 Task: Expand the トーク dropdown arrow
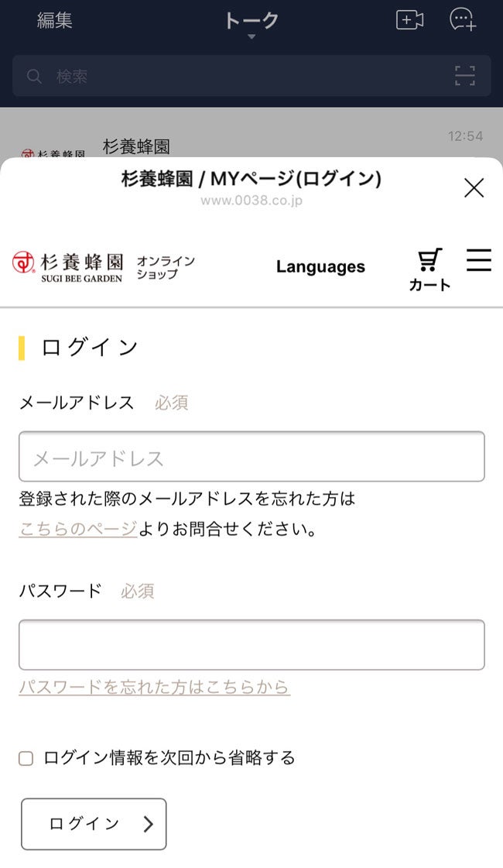coord(251,37)
